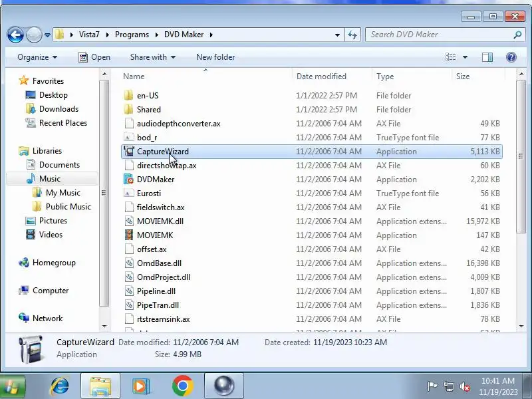The width and height of the screenshot is (532, 399).
Task: Click the navigation pane scroll up arrow
Action: [x=104, y=74]
